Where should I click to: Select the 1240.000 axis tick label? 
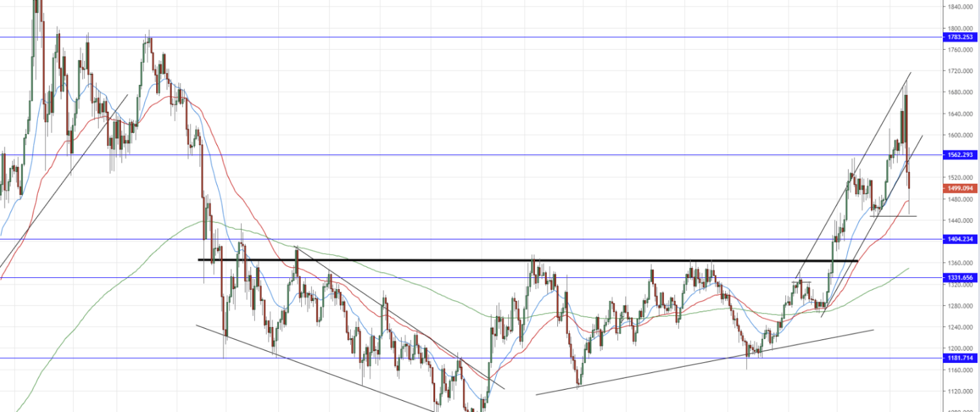[x=960, y=328]
